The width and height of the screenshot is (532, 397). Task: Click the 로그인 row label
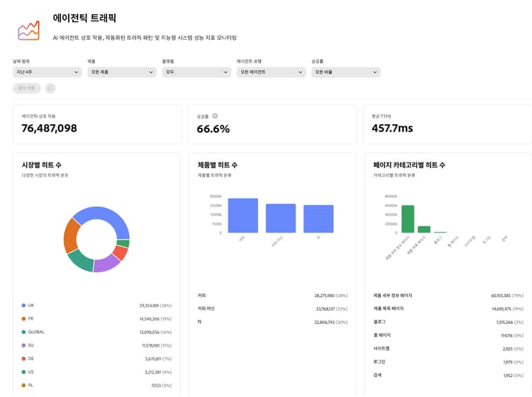click(379, 362)
